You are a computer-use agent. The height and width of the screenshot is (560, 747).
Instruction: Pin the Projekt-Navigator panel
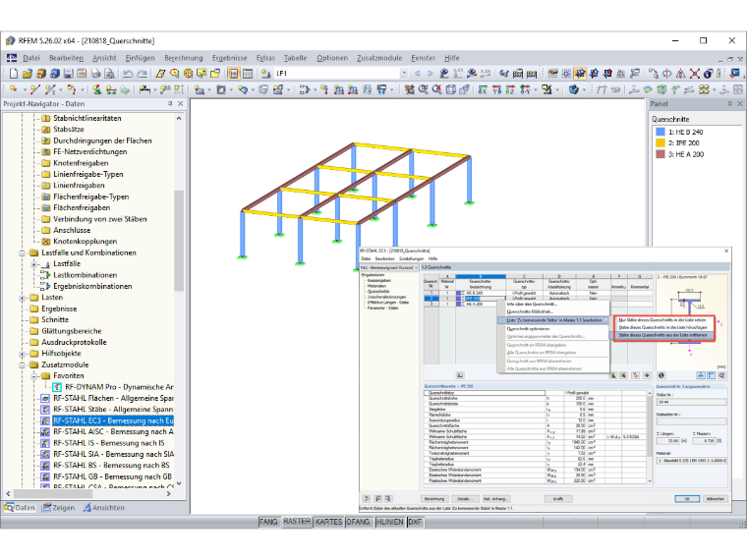coord(170,103)
